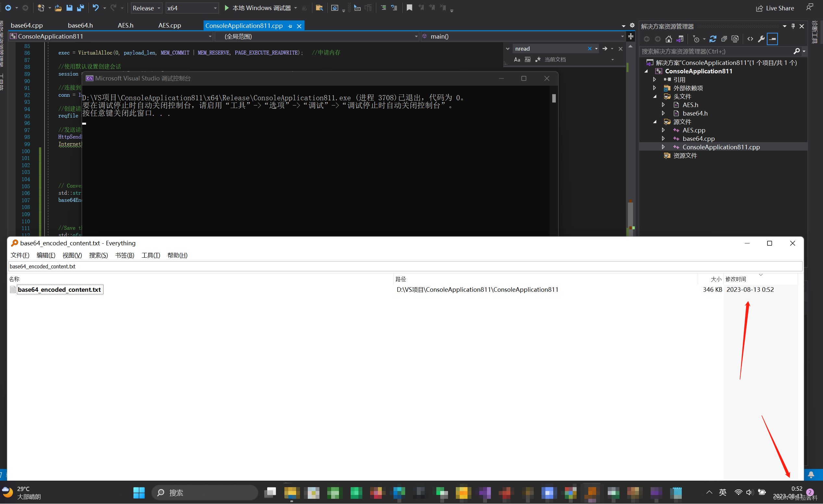Create a new project from toolbar
The image size is (823, 504).
[x=41, y=8]
